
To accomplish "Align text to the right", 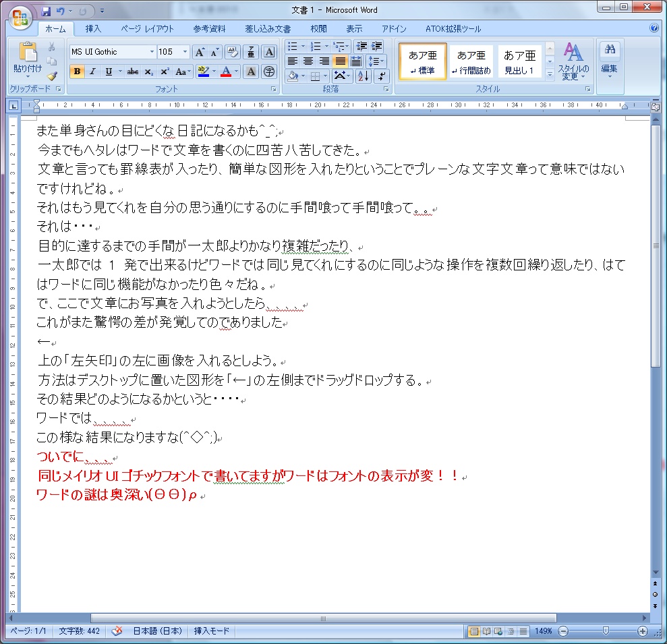I will [324, 61].
